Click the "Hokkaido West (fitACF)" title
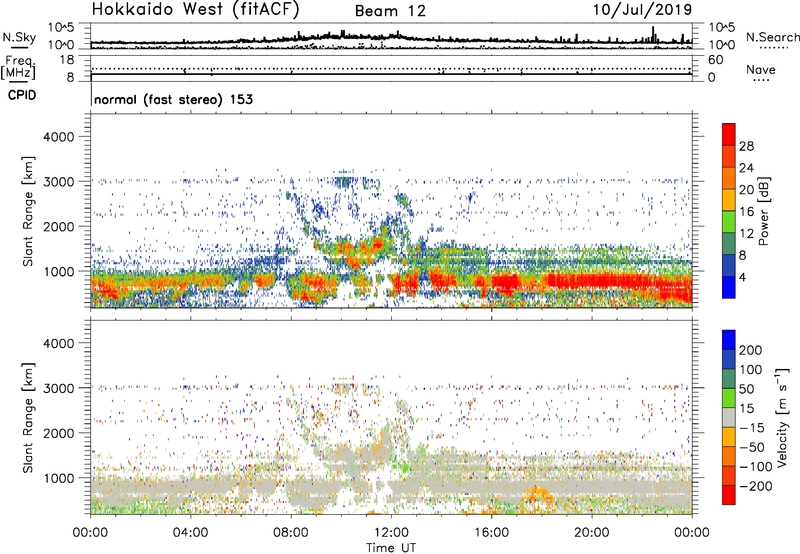Screen dimensions: 800x554 [195, 9]
